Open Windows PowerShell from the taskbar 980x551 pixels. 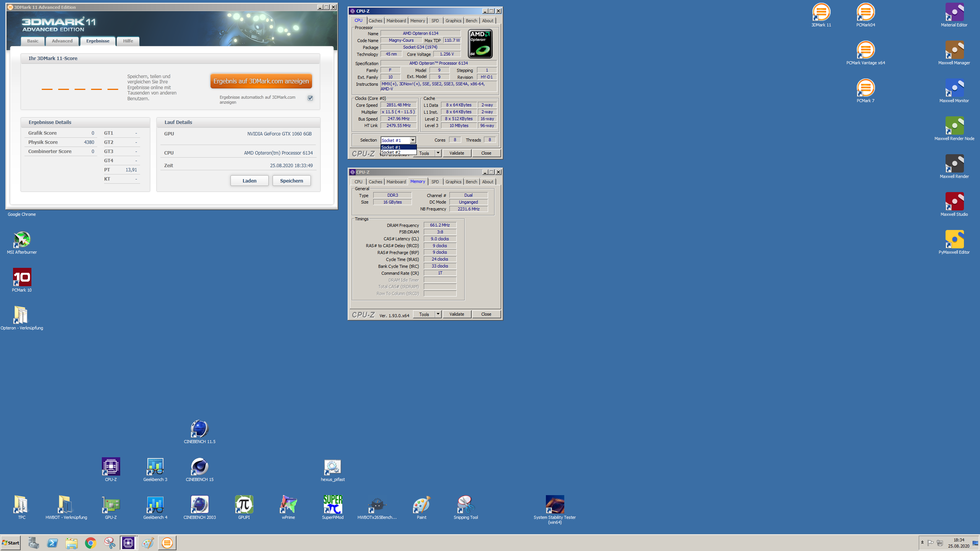(52, 543)
